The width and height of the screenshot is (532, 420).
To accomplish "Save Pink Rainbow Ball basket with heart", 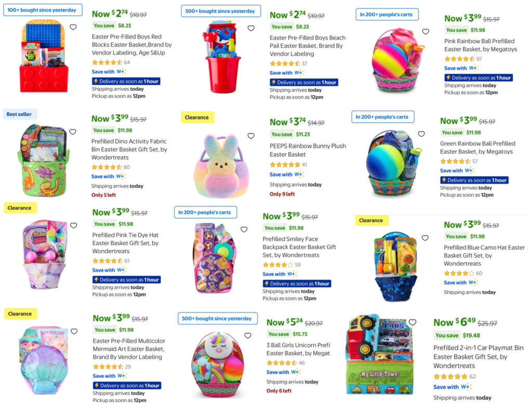I will [x=425, y=32].
